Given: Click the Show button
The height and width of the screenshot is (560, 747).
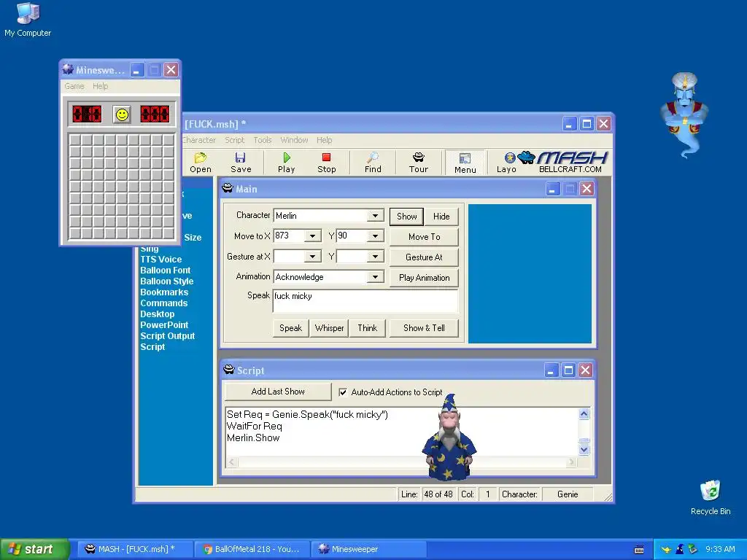Looking at the screenshot, I should pos(406,216).
